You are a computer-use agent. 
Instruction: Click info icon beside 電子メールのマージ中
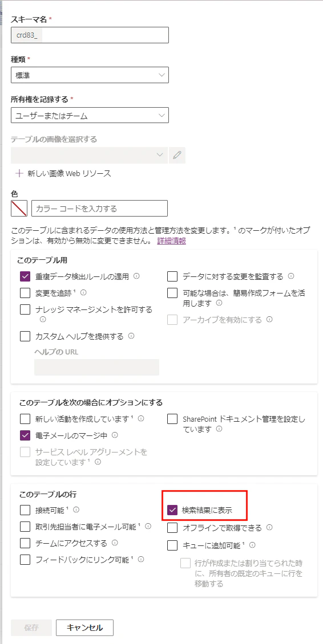coord(115,434)
